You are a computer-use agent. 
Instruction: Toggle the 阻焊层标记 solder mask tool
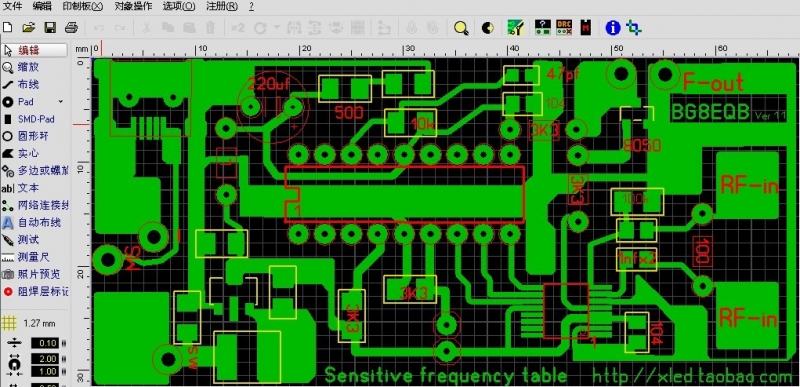pyautogui.click(x=35, y=291)
